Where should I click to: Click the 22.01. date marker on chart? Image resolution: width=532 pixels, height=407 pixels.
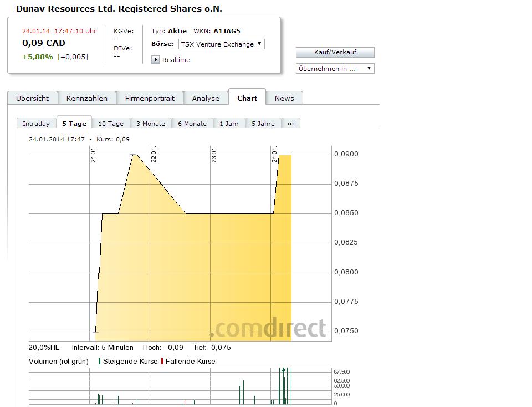point(154,155)
